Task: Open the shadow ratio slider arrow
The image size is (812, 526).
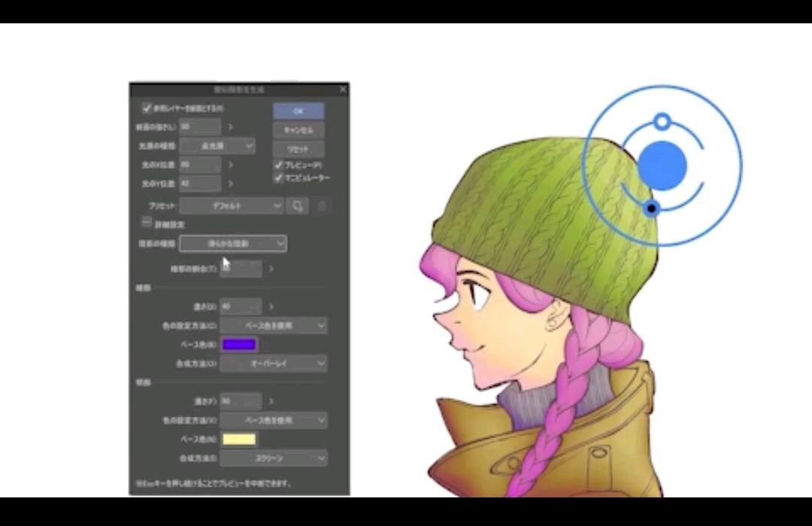Action: [271, 269]
